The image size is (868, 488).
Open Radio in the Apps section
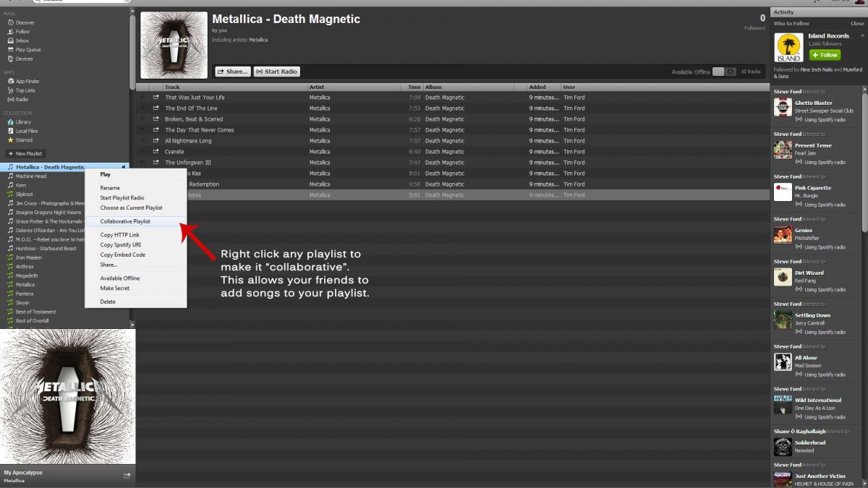22,99
